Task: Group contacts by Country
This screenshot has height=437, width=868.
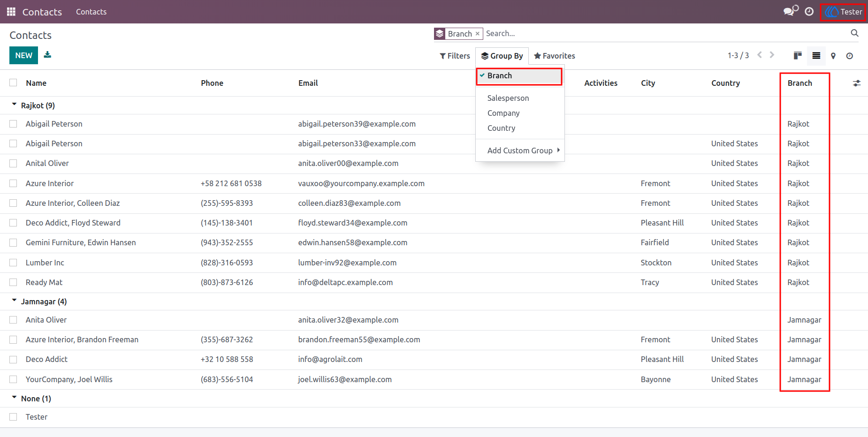Action: [520, 128]
